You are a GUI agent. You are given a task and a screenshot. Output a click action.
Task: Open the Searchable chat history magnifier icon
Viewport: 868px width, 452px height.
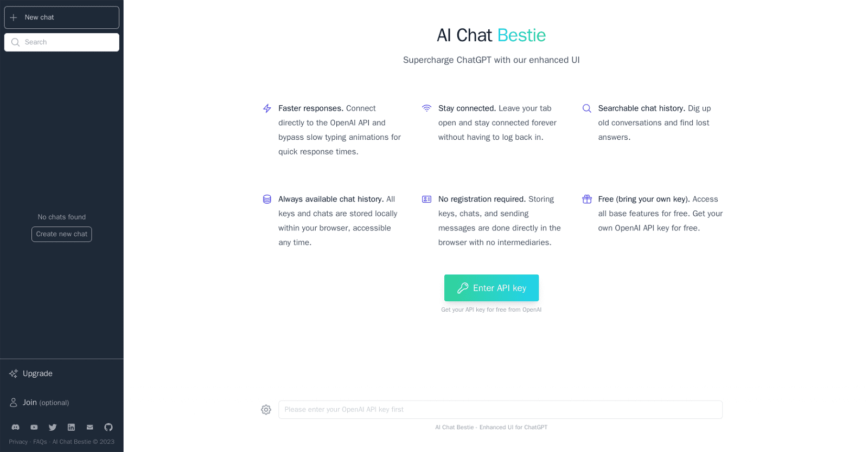(x=586, y=108)
